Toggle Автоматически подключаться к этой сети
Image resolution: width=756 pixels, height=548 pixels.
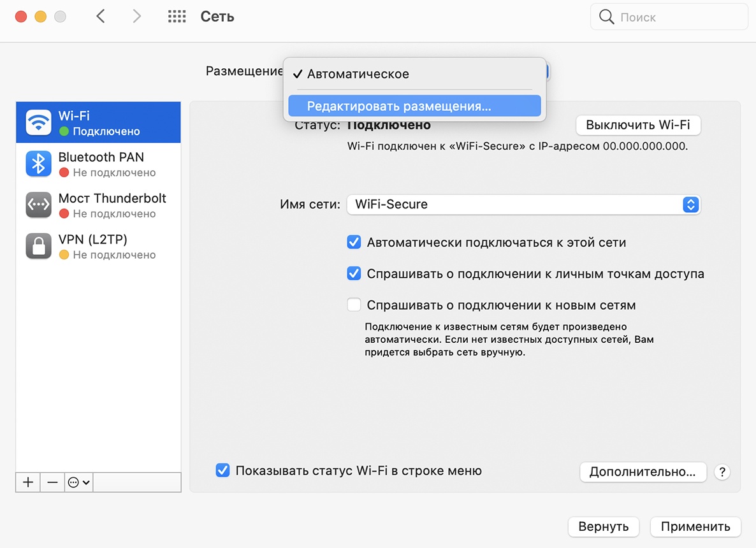click(354, 242)
